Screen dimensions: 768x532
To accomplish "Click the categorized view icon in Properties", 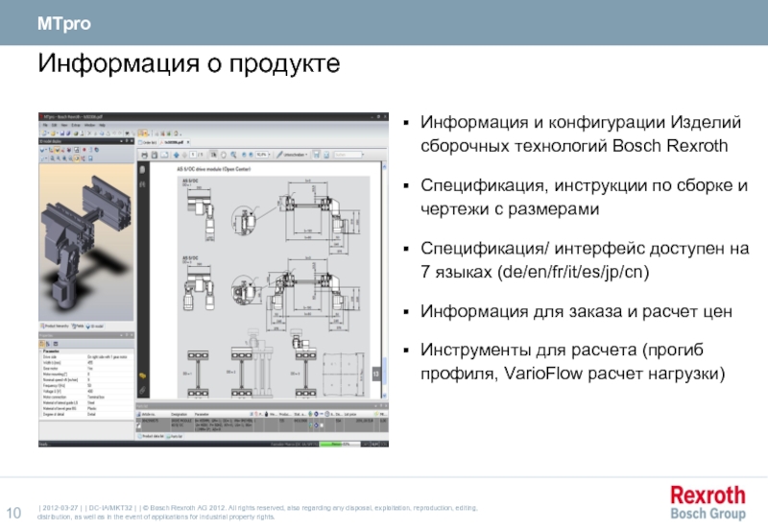I will click(x=42, y=344).
